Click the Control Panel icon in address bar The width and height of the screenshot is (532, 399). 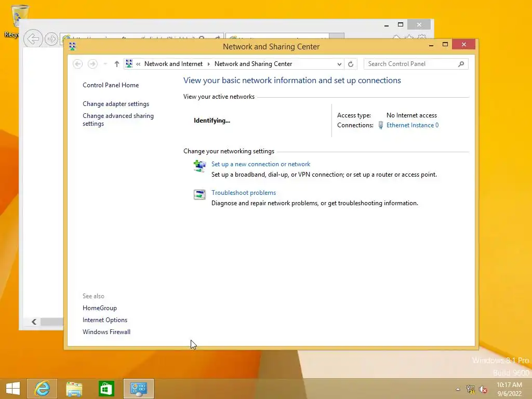(x=129, y=63)
